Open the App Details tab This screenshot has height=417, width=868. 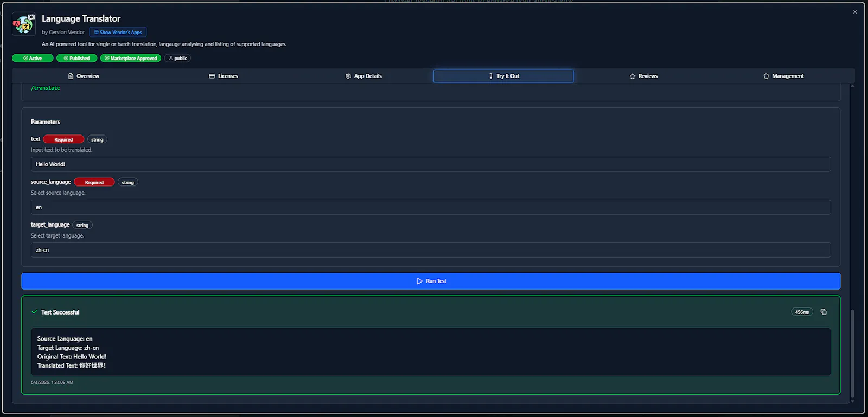pos(363,76)
